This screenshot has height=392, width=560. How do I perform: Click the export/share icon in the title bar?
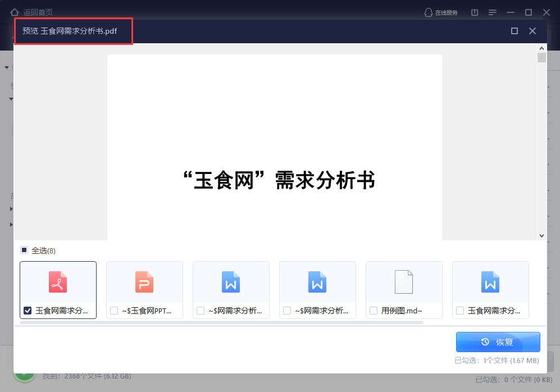474,12
